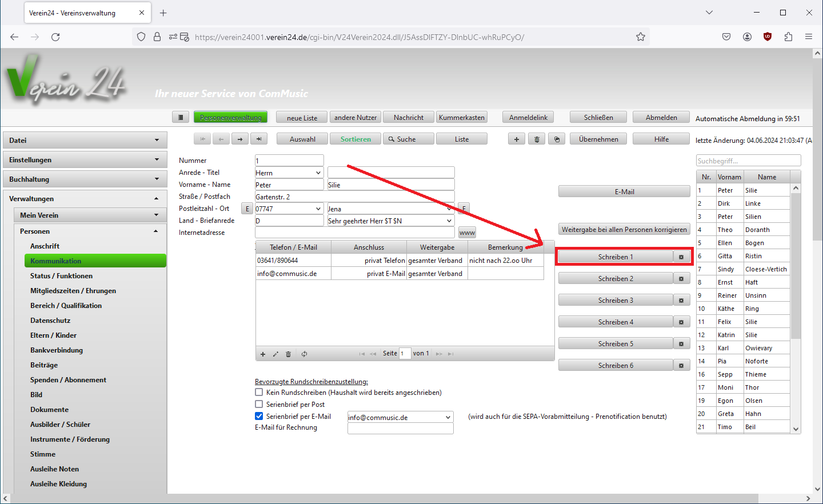Open the Firefox application menu
Image resolution: width=823 pixels, height=504 pixels.
[x=809, y=37]
